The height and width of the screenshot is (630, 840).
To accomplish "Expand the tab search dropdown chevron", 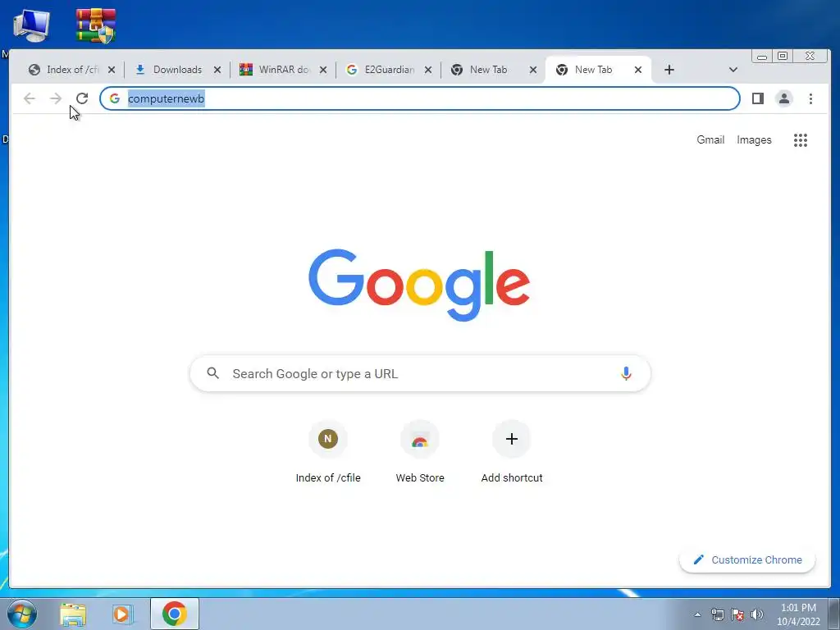I will click(x=733, y=70).
